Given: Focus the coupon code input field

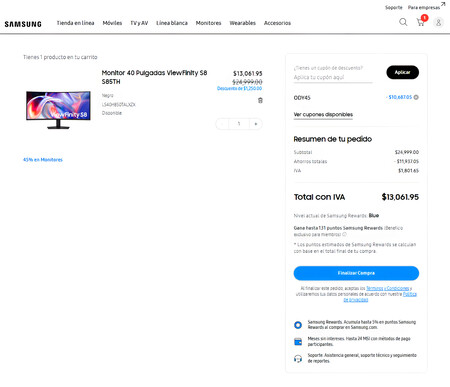Looking at the screenshot, I should [x=333, y=77].
